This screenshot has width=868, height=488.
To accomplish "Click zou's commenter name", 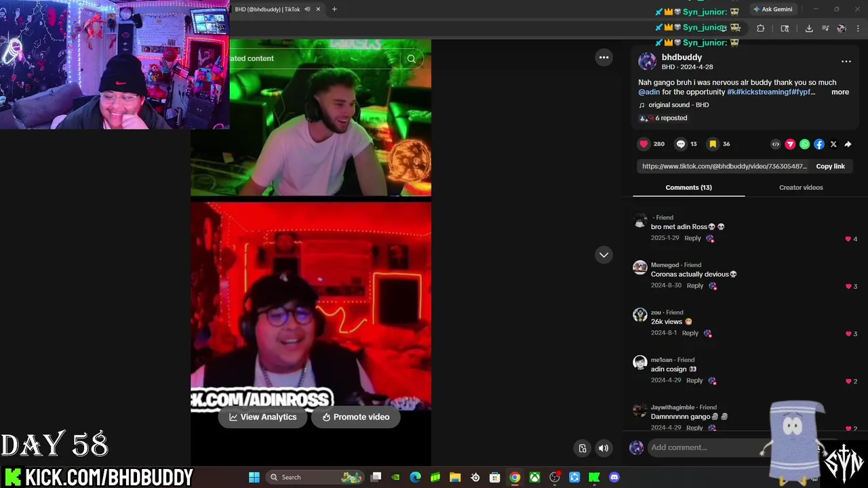I will coord(656,312).
